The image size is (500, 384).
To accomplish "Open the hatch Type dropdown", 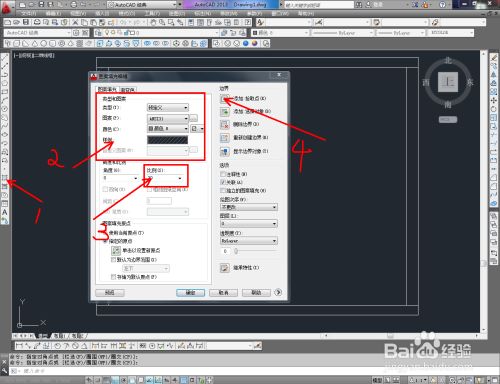I will click(x=168, y=108).
